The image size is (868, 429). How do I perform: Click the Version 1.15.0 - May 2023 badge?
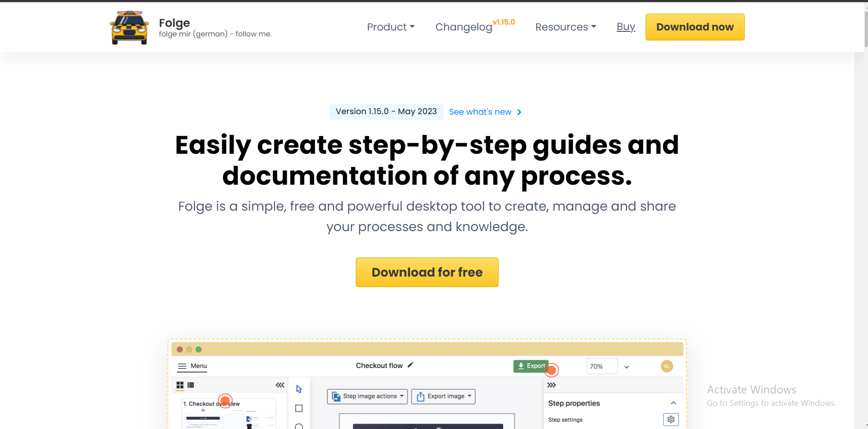click(x=386, y=111)
